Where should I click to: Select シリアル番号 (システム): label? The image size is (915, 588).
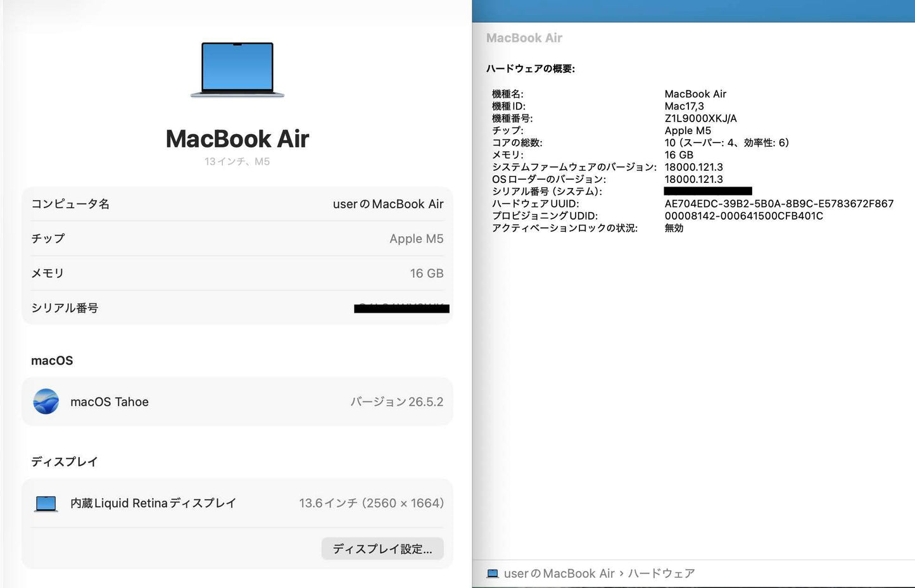[547, 191]
